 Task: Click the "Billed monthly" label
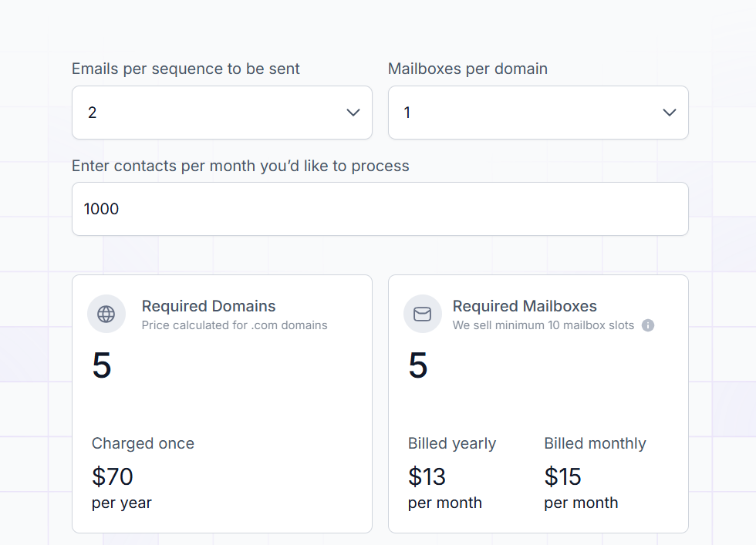[x=595, y=443]
